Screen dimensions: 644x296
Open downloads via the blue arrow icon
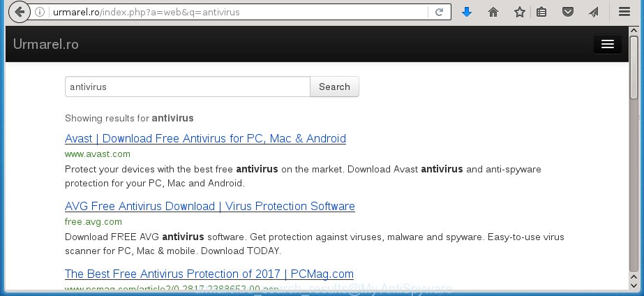467,12
